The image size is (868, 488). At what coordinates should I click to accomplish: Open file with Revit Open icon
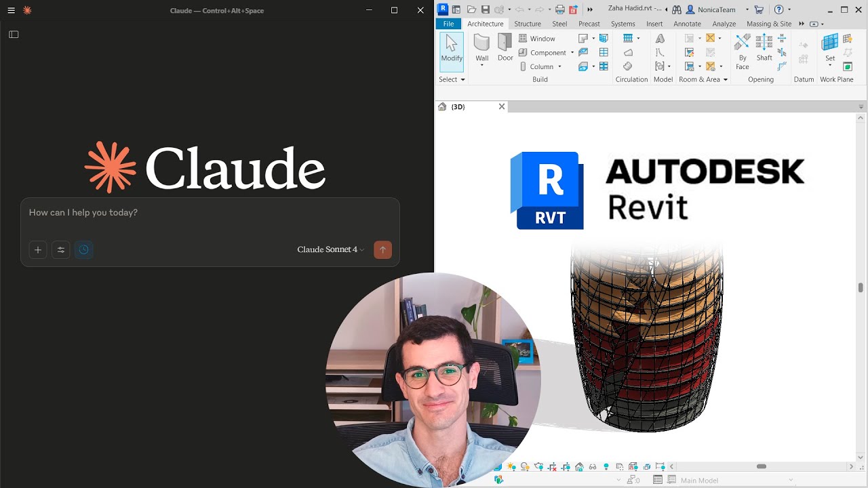click(x=471, y=9)
